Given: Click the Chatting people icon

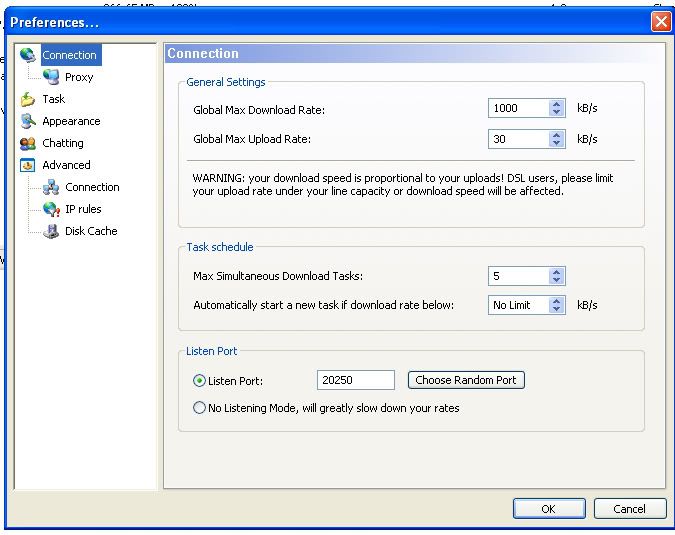Looking at the screenshot, I should [27, 143].
